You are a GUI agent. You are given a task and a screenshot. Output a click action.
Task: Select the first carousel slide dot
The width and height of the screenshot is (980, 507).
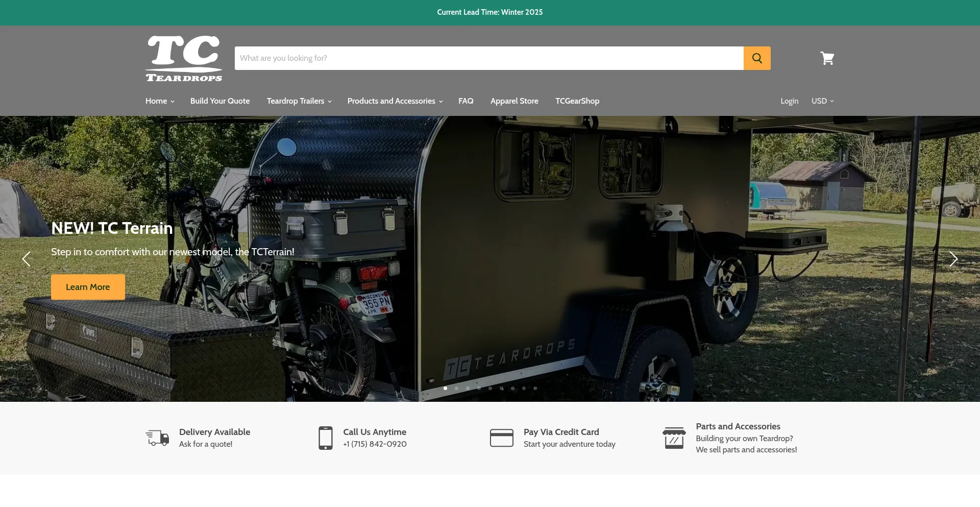click(446, 389)
